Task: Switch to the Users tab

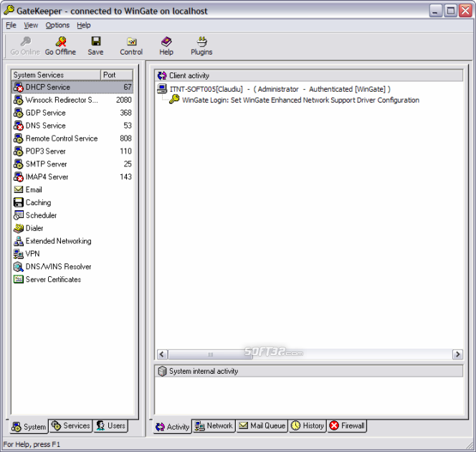Action: pos(111,425)
